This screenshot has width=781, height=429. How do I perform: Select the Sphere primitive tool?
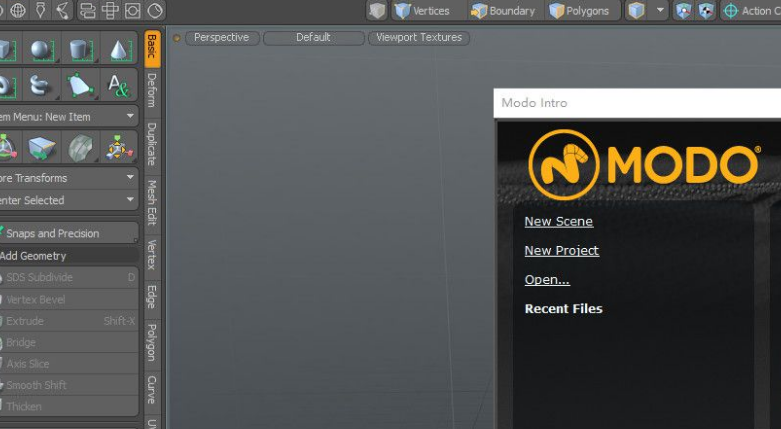pos(41,50)
